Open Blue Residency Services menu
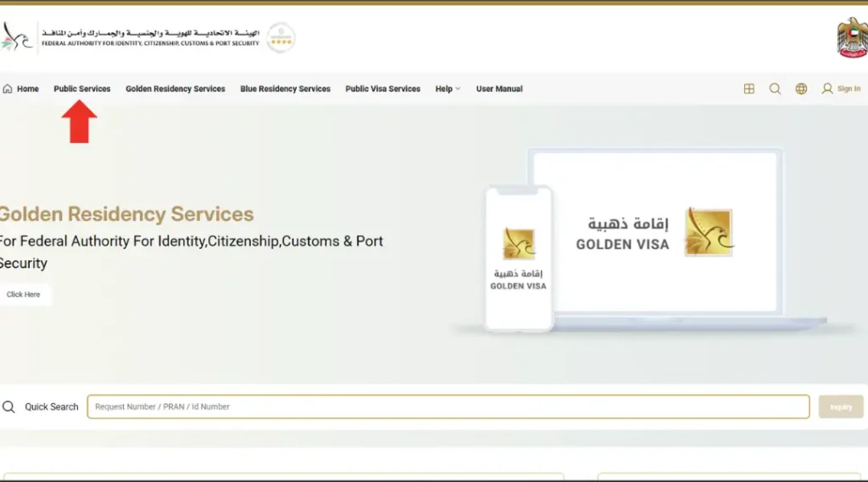868x482 pixels. [285, 89]
